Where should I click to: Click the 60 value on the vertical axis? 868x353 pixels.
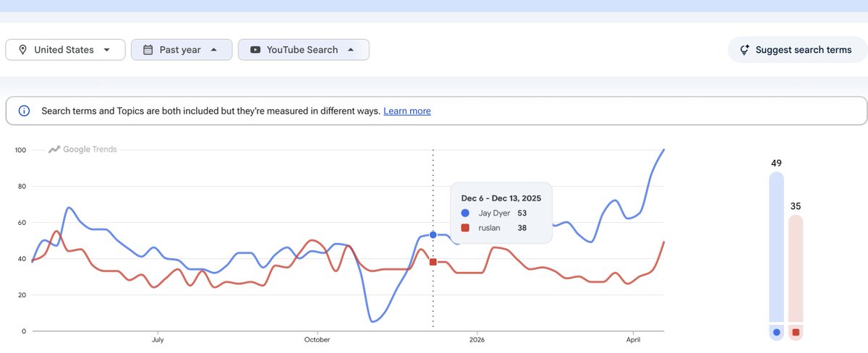coord(22,223)
